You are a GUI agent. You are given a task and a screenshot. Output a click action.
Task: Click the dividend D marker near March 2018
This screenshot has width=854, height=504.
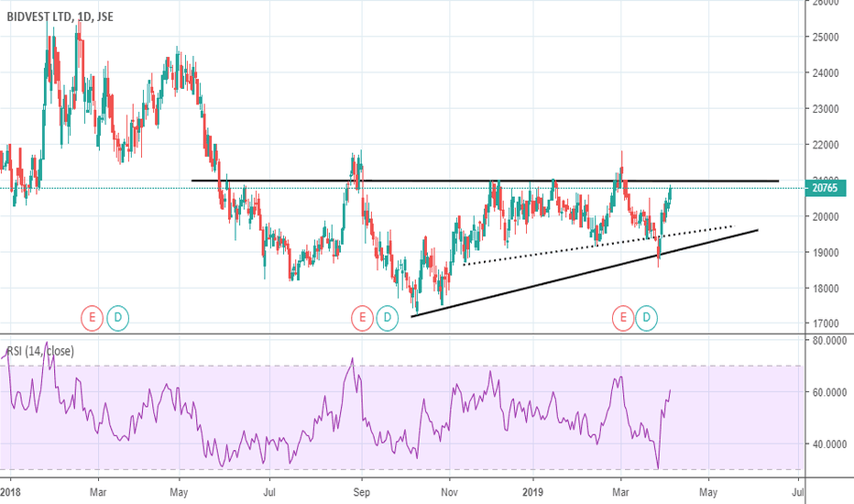click(x=117, y=318)
